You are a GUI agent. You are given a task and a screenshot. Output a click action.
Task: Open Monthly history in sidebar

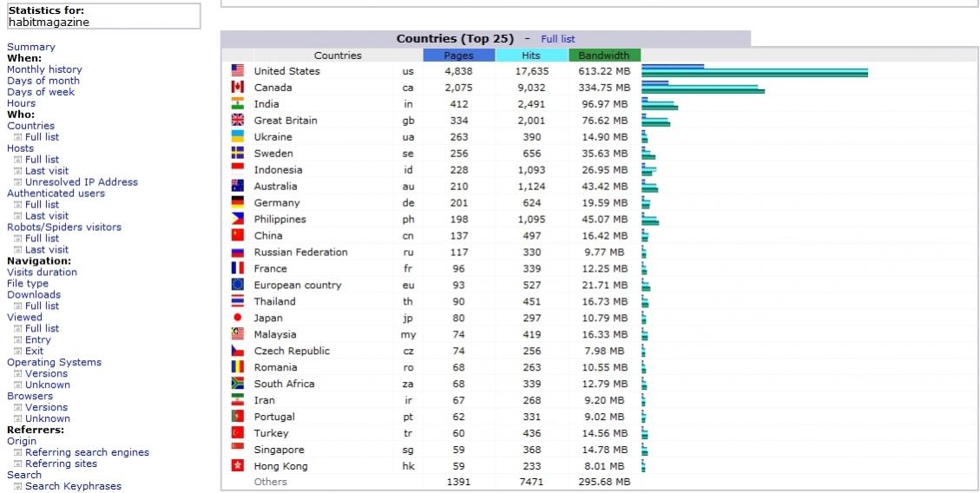tap(44, 69)
